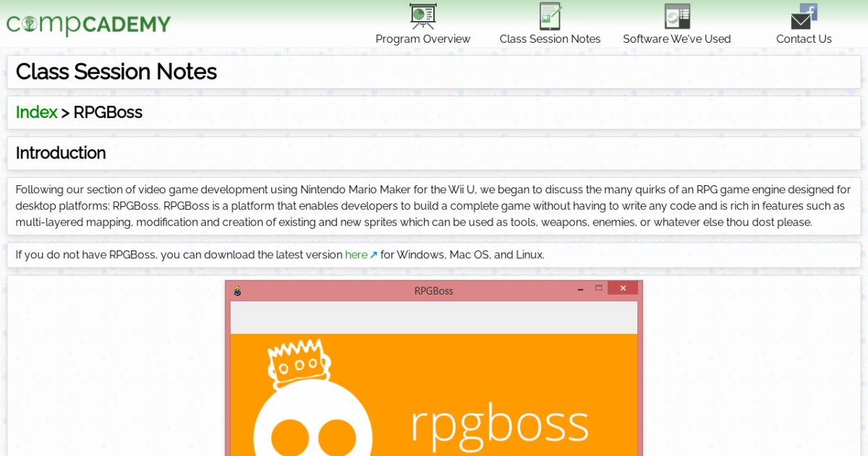868x456 pixels.
Task: Follow the "here" download link
Action: click(x=356, y=255)
